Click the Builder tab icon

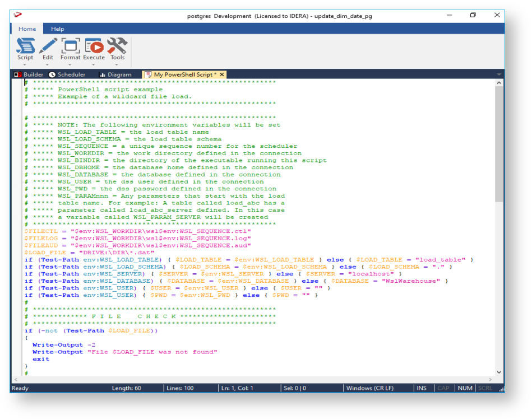tap(18, 74)
